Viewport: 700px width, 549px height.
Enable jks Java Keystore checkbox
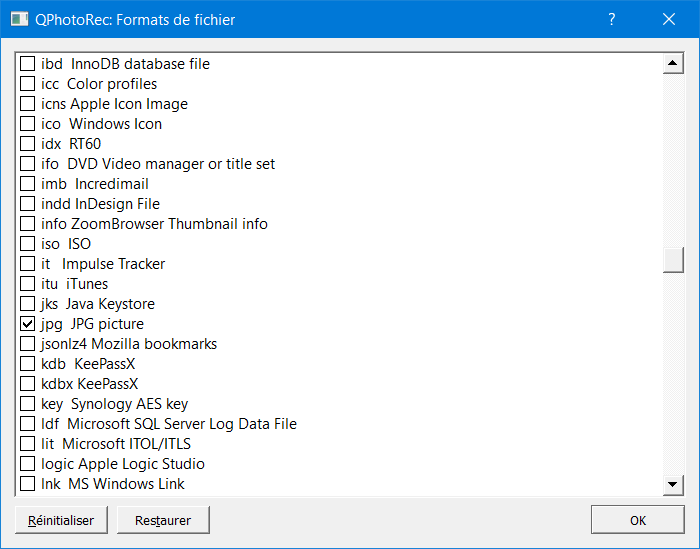point(28,304)
